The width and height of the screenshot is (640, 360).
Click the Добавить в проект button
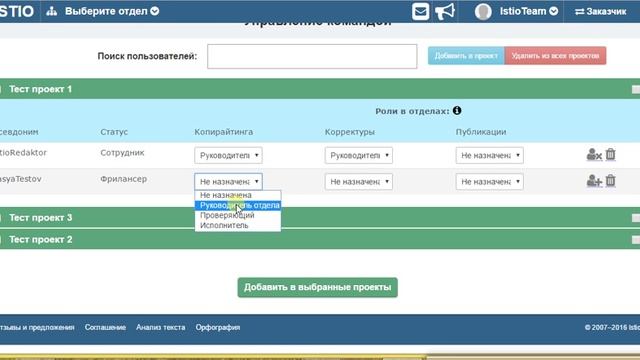(466, 56)
